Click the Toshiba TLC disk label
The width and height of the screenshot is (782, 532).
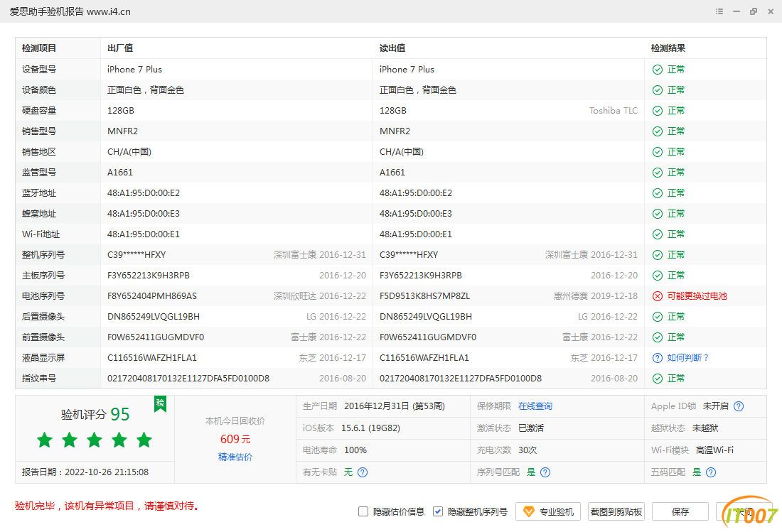pos(614,111)
